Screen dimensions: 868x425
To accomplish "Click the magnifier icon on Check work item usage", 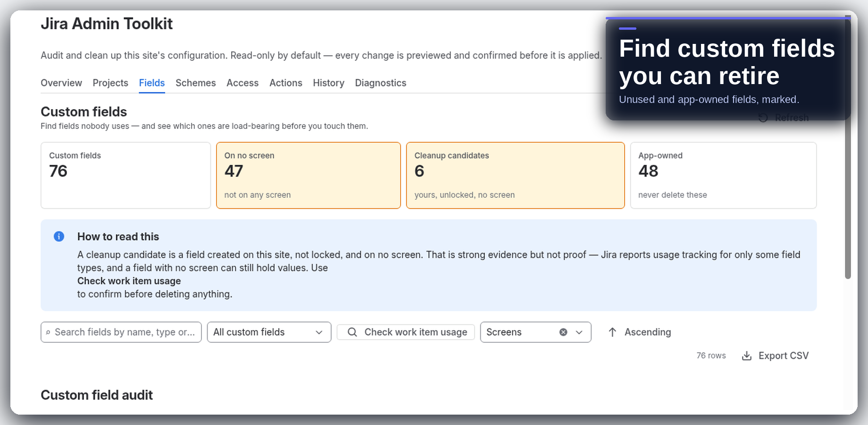I will [352, 332].
